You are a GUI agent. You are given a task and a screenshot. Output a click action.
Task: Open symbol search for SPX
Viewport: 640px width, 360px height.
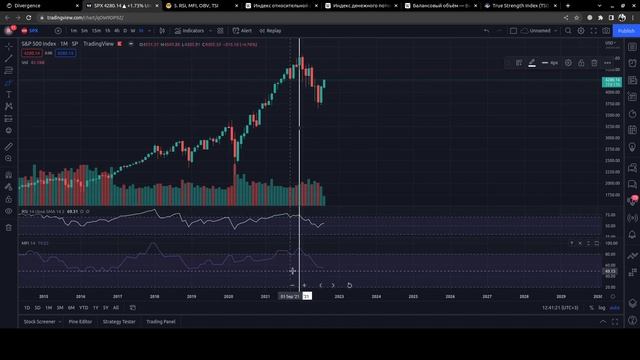click(x=30, y=31)
